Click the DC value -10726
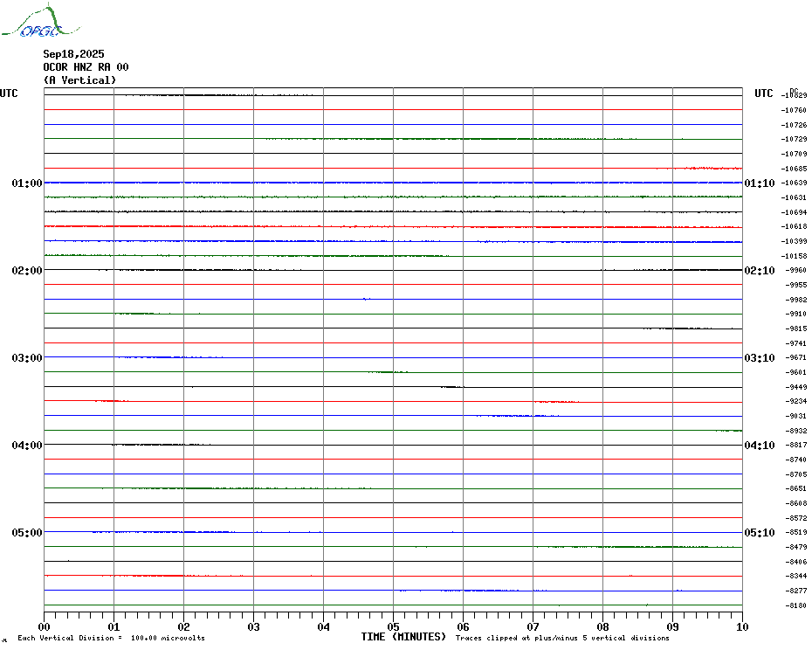Image resolution: width=812 pixels, height=650 pixels. tap(794, 125)
